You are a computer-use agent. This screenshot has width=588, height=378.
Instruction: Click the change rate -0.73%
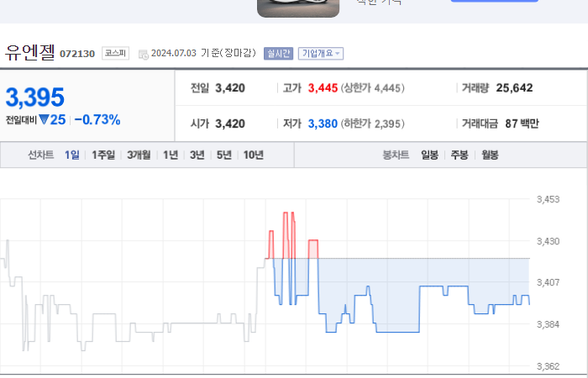pyautogui.click(x=97, y=119)
